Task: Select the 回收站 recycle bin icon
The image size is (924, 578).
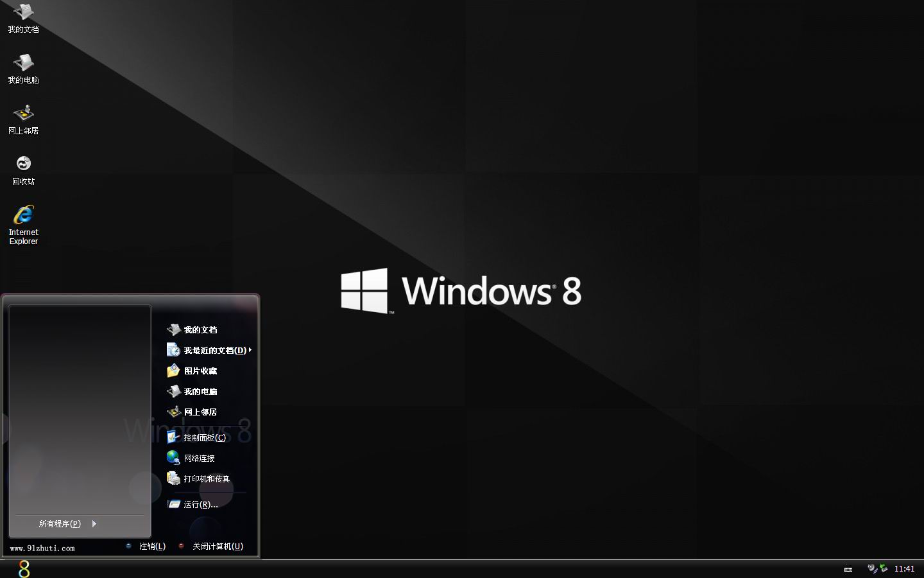Action: 23,170
